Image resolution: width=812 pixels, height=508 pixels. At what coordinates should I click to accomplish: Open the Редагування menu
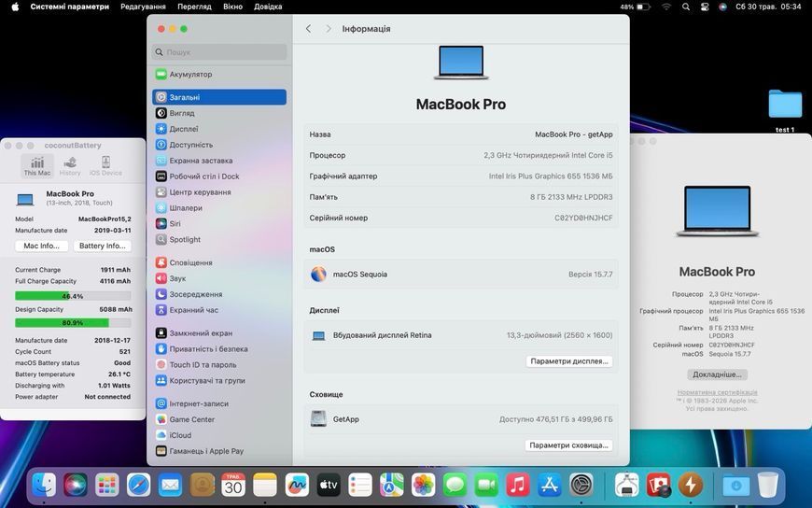[143, 7]
